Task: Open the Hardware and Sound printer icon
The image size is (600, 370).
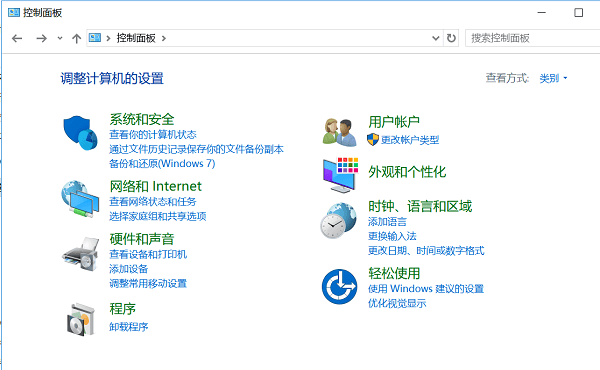Action: 80,254
